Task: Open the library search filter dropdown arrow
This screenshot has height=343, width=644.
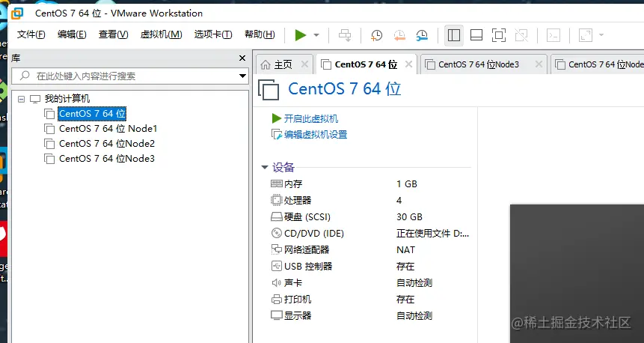Action: pyautogui.click(x=243, y=76)
